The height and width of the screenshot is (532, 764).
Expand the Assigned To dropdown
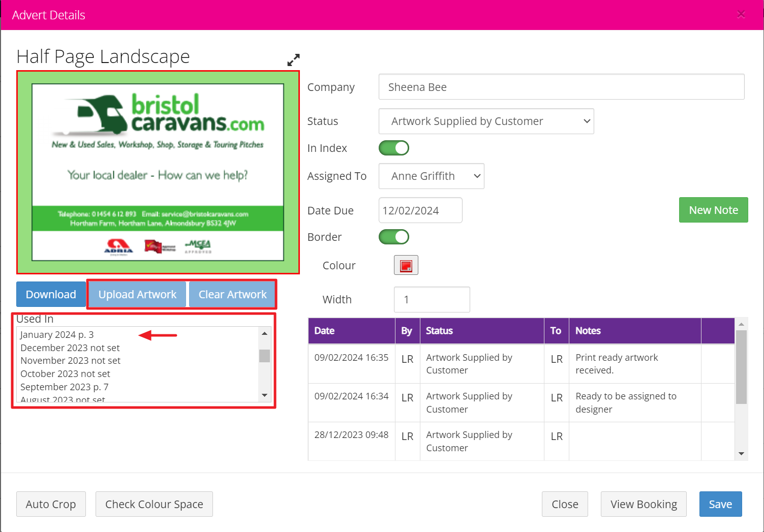[x=431, y=176]
